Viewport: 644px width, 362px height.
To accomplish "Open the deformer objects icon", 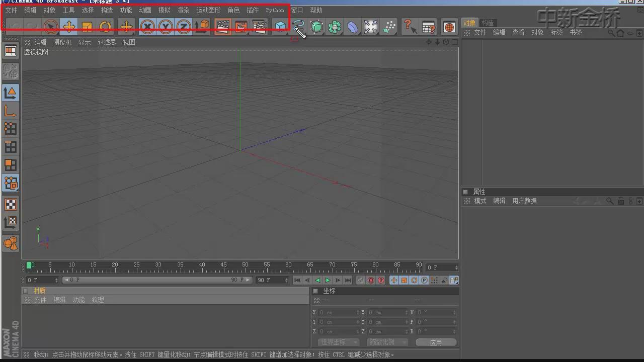I will click(x=353, y=27).
